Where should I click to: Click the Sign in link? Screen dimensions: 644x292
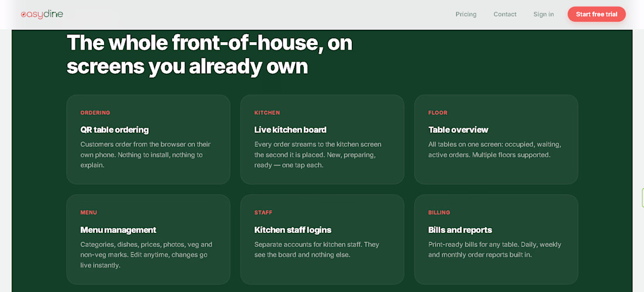point(543,15)
